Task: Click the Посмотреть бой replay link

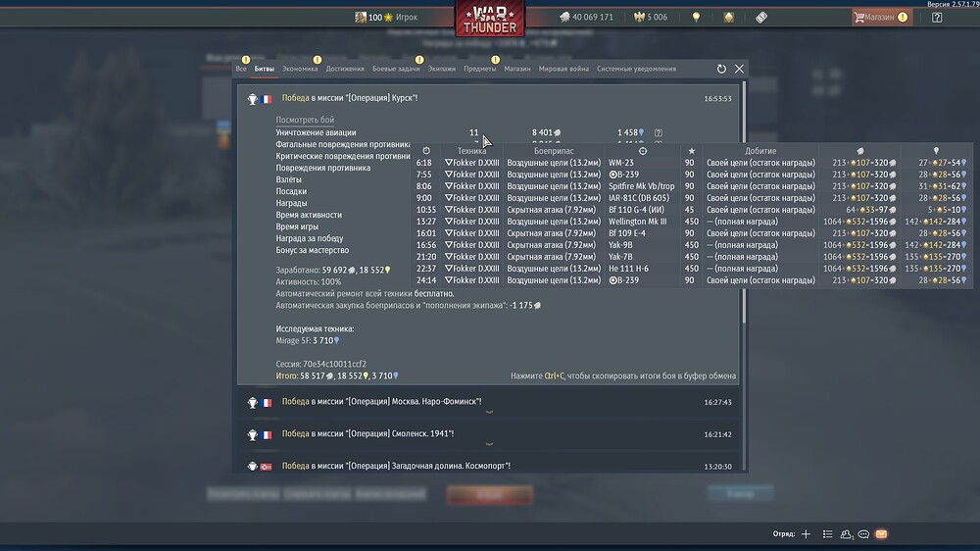Action: tap(305, 120)
